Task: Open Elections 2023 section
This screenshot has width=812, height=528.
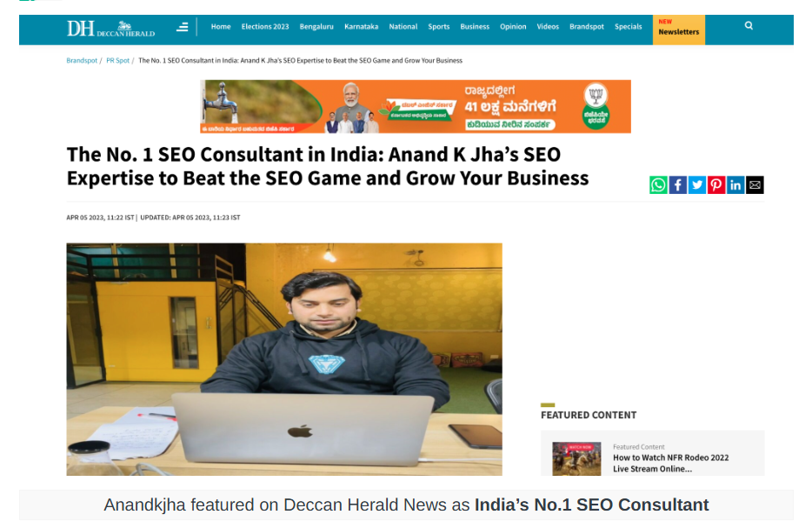Action: [x=265, y=27]
